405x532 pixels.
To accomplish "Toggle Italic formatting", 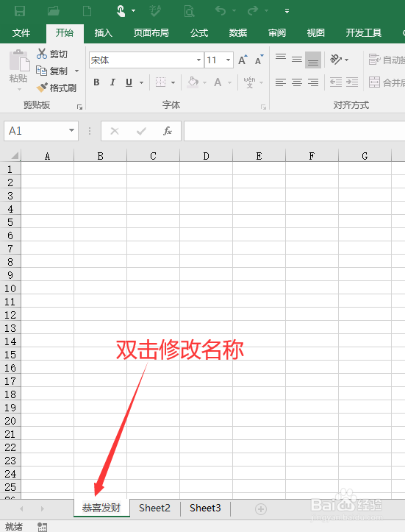I will tap(113, 82).
